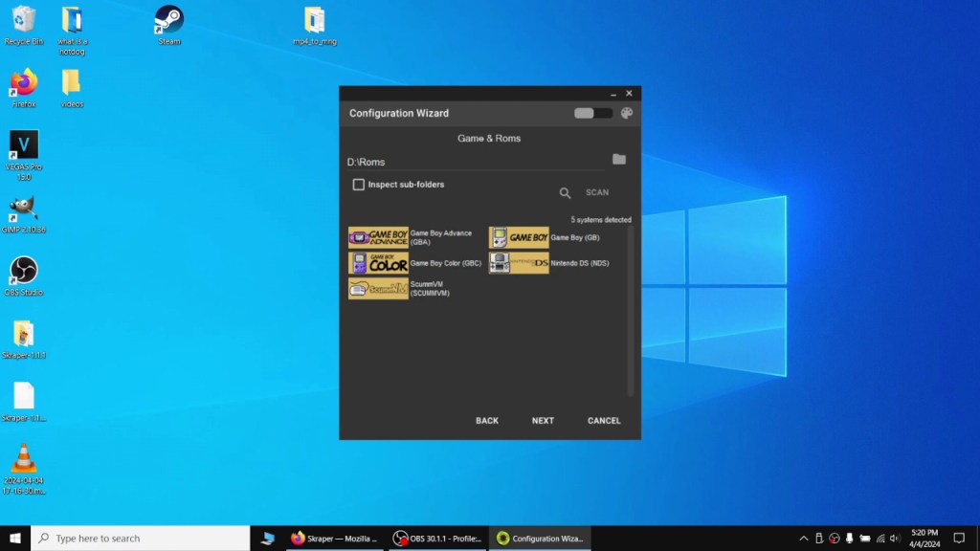Click the magnifier scan icon
The height and width of the screenshot is (551, 980).
click(x=565, y=193)
